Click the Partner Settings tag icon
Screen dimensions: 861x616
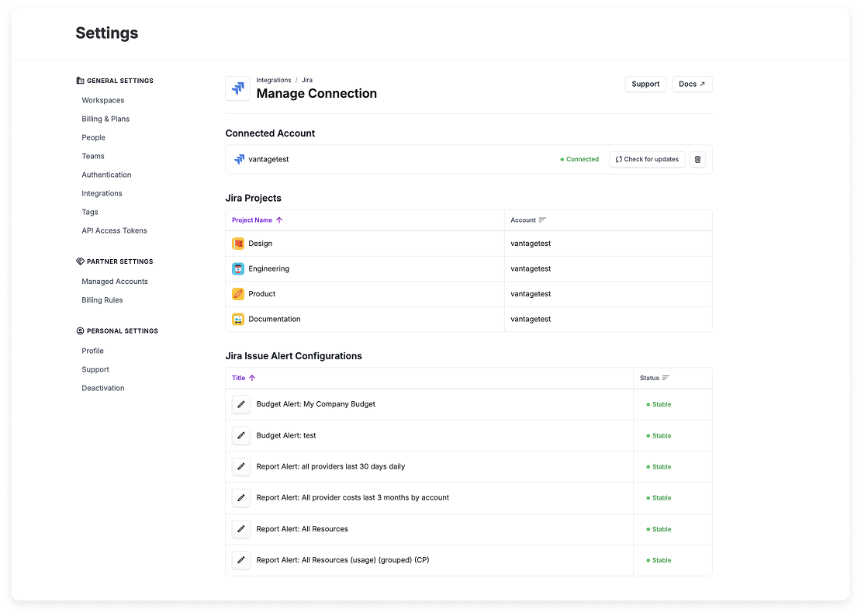point(80,261)
